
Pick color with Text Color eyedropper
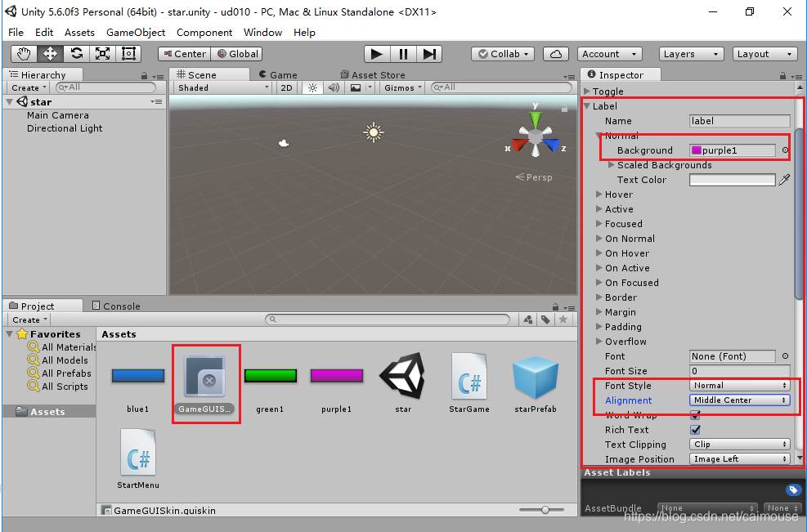pos(784,180)
